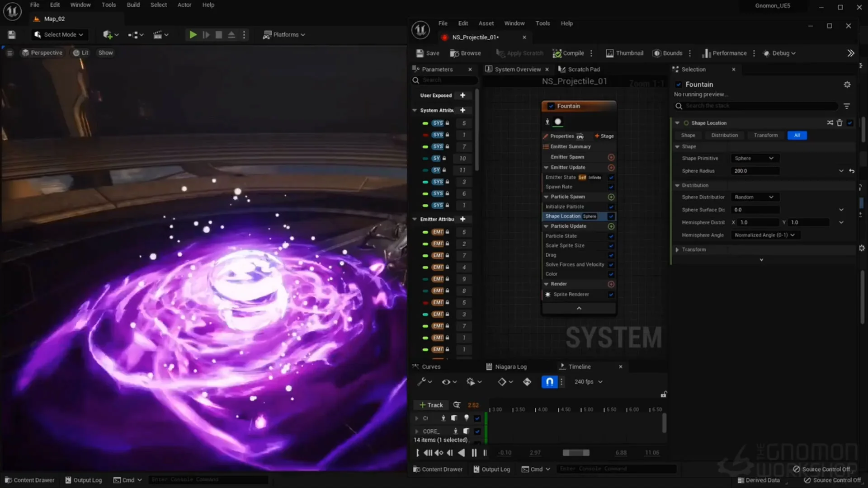This screenshot has height=488, width=868.
Task: Disable the Spawn Rate module checkbox
Action: [611, 187]
